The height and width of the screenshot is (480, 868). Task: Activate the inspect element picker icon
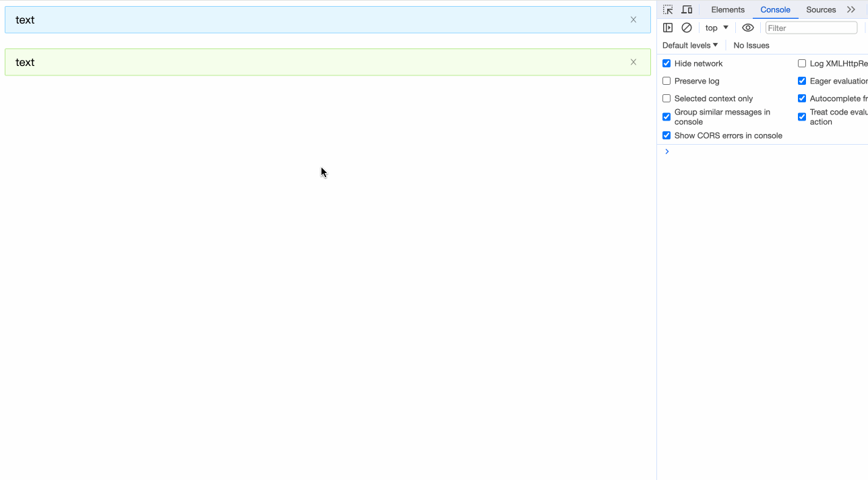pyautogui.click(x=668, y=9)
